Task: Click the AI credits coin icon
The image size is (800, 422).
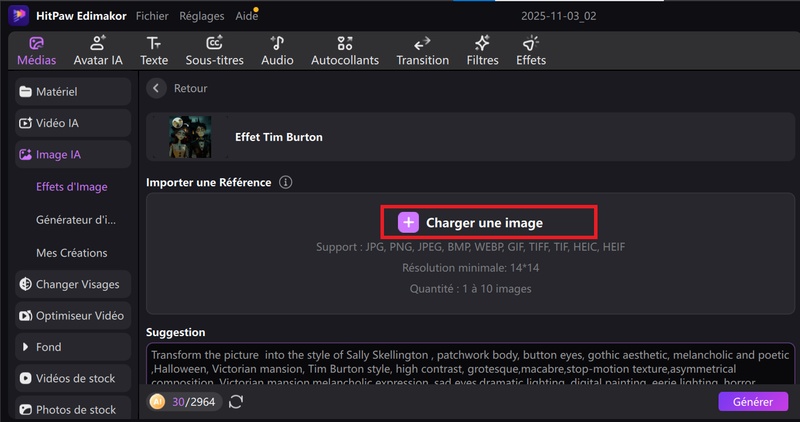Action: (157, 402)
